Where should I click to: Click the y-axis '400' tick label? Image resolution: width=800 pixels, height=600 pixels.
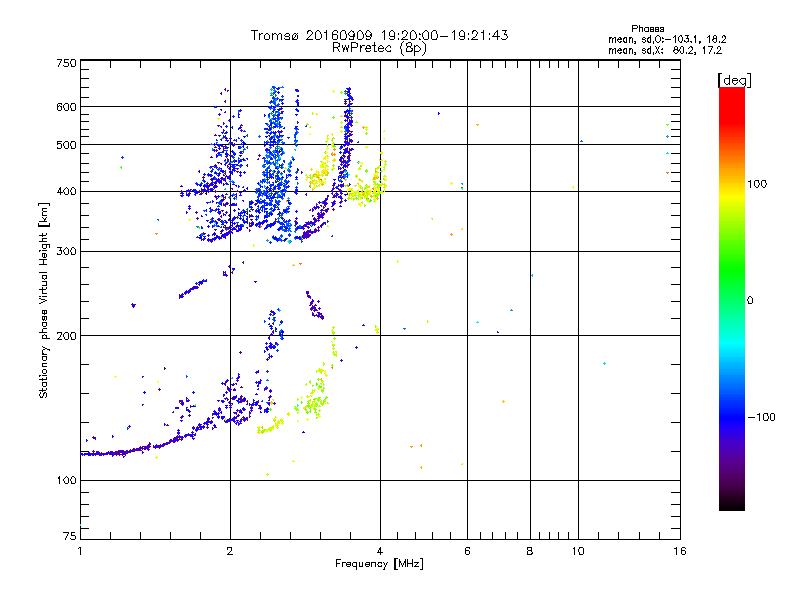[x=66, y=192]
